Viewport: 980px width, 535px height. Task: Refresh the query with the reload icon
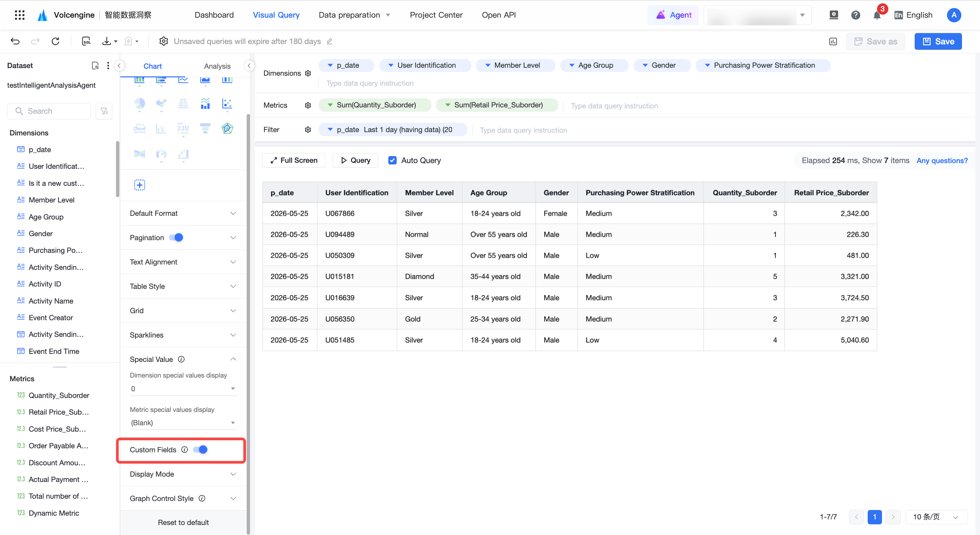point(56,41)
